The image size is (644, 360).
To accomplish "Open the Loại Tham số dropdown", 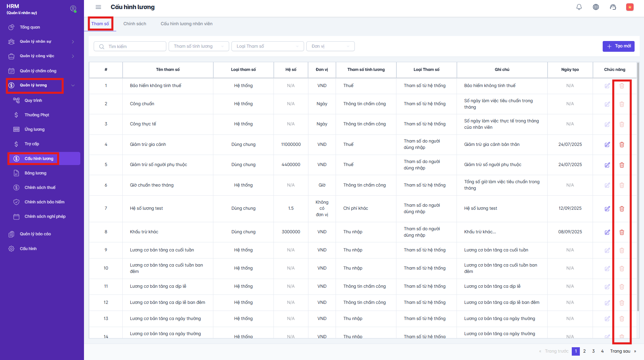I will click(267, 46).
